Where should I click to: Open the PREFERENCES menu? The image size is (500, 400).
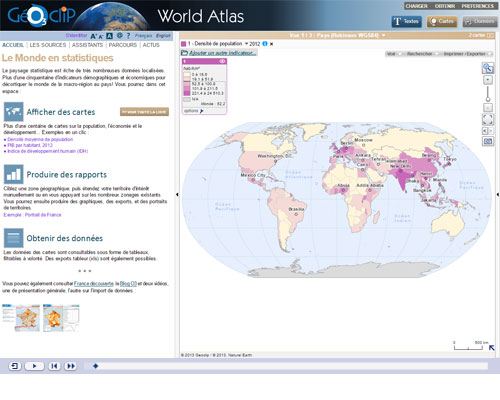477,6
